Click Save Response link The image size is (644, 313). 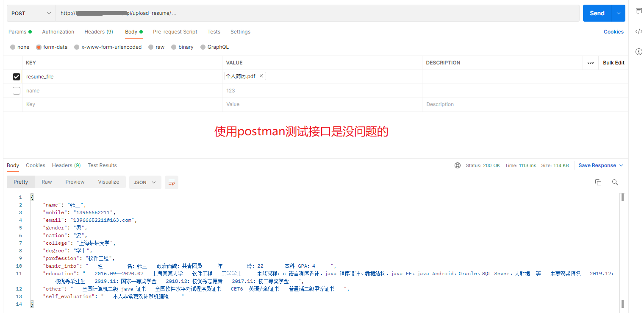pyautogui.click(x=597, y=165)
